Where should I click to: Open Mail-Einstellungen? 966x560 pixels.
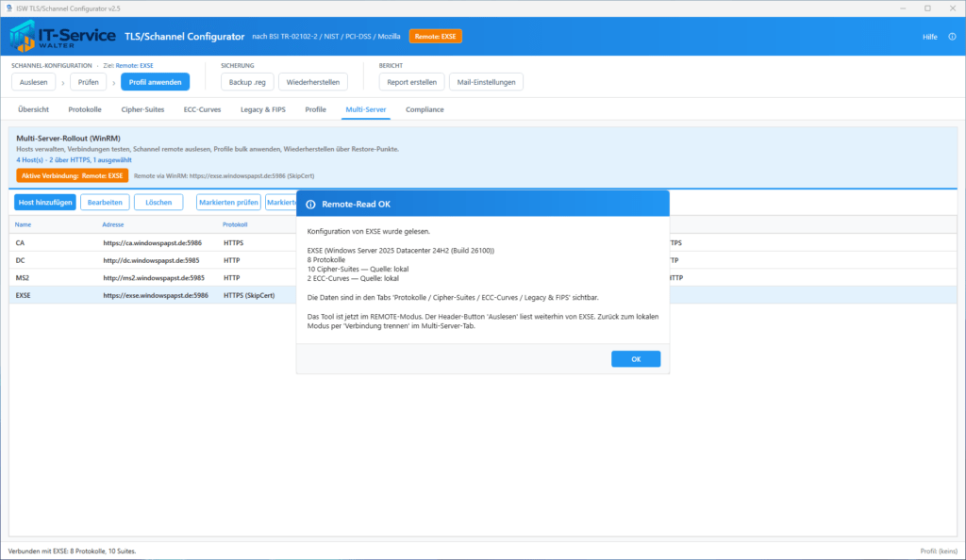[486, 82]
